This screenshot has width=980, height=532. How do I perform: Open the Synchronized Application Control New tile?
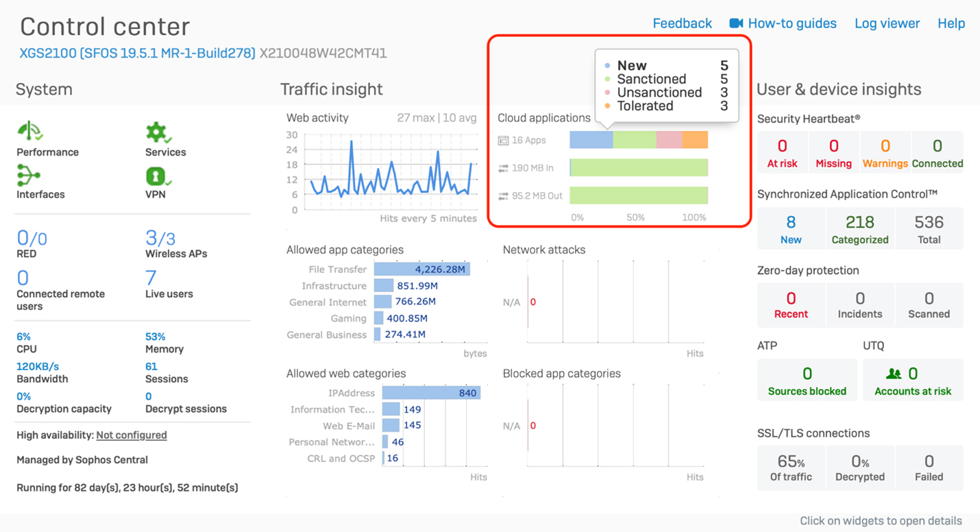point(791,228)
